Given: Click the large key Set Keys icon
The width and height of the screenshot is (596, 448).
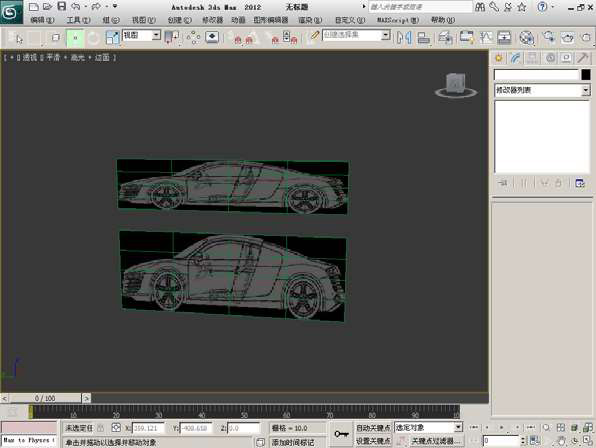Looking at the screenshot, I should [341, 434].
